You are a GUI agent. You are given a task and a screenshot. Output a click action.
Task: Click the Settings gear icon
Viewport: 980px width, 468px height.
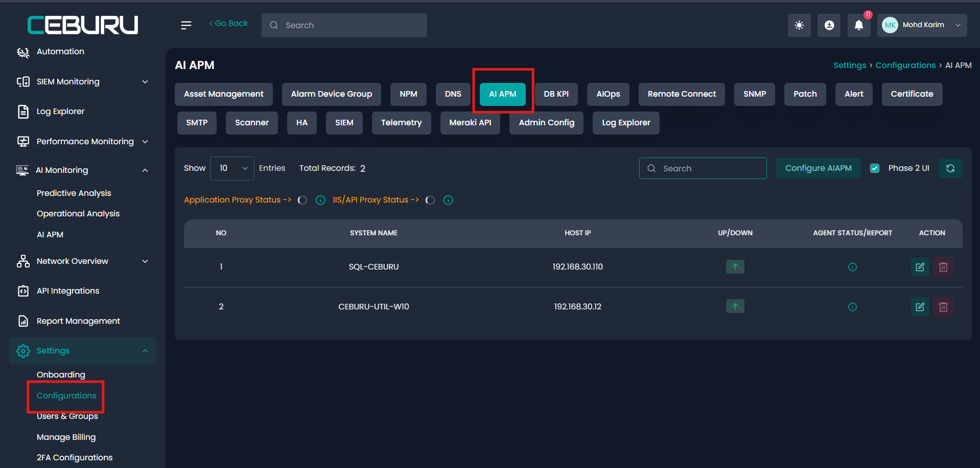click(23, 351)
